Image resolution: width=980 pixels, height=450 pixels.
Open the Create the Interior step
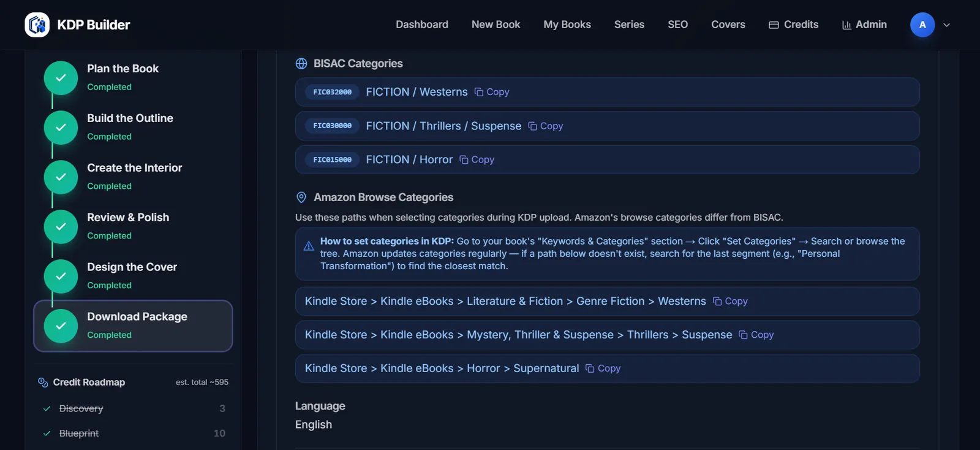click(x=133, y=177)
